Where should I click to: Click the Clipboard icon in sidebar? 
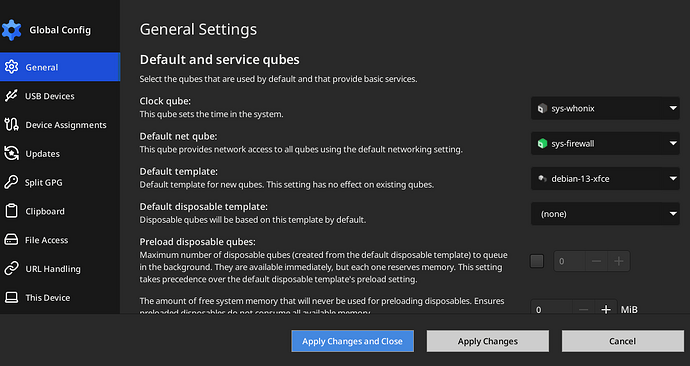pos(11,211)
